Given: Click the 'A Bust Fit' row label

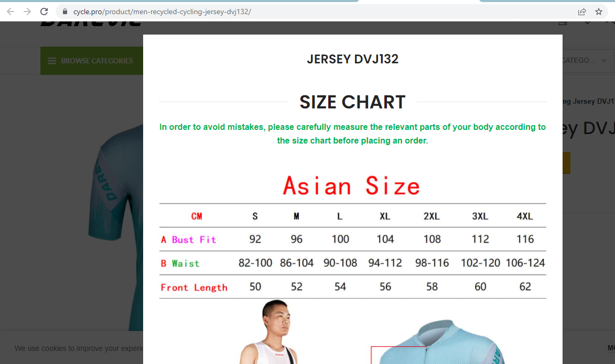Looking at the screenshot, I should 188,239.
